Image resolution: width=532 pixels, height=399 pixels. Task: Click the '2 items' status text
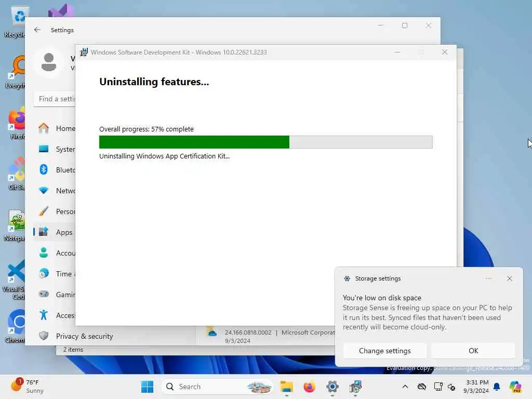[73, 350]
